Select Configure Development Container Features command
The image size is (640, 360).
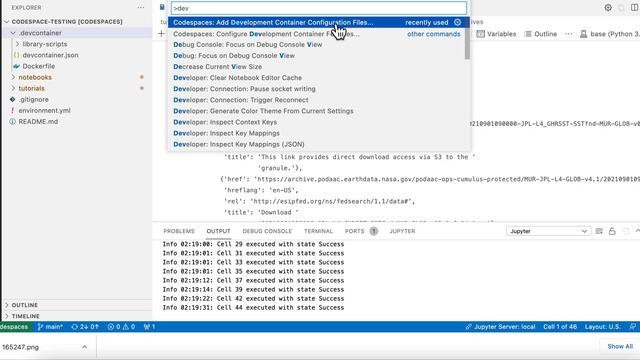(316, 34)
